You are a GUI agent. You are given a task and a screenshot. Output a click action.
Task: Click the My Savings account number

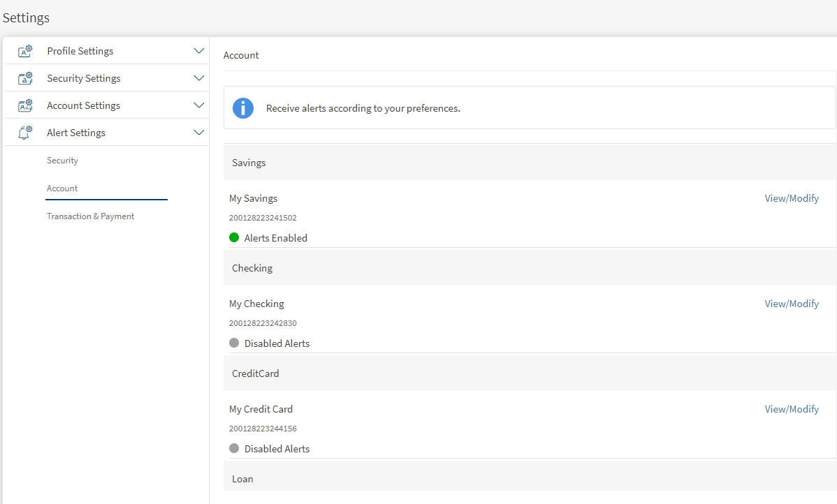tap(263, 218)
